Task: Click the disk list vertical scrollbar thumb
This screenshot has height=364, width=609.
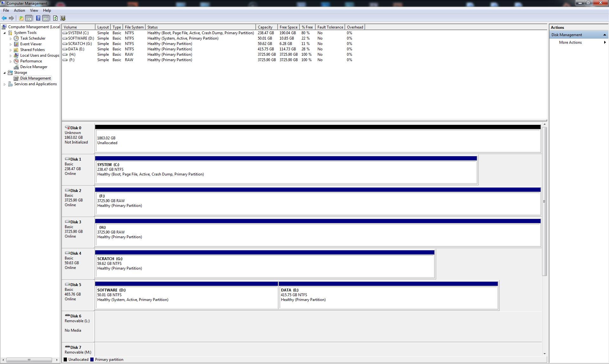Action: coord(544,201)
